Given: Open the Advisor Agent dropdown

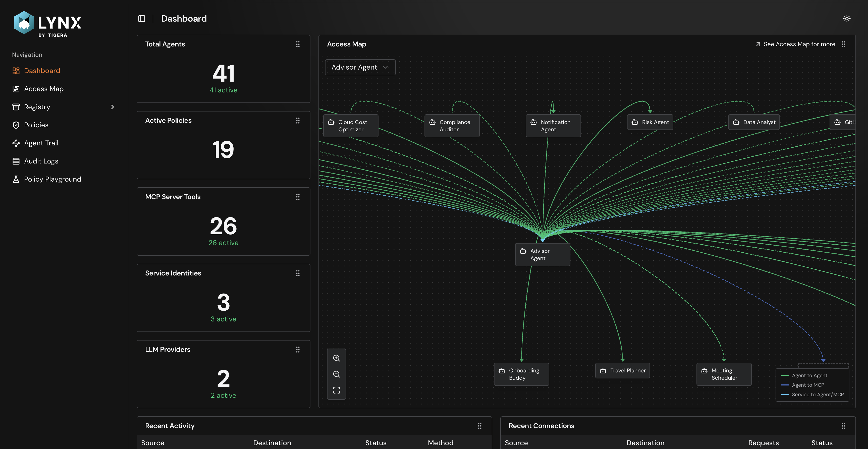Looking at the screenshot, I should coord(360,67).
